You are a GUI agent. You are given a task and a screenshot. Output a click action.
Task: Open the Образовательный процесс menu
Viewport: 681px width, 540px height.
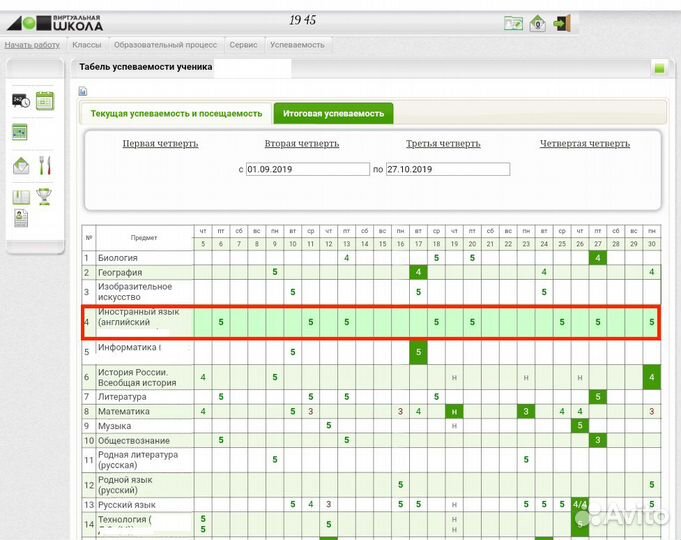point(165,45)
